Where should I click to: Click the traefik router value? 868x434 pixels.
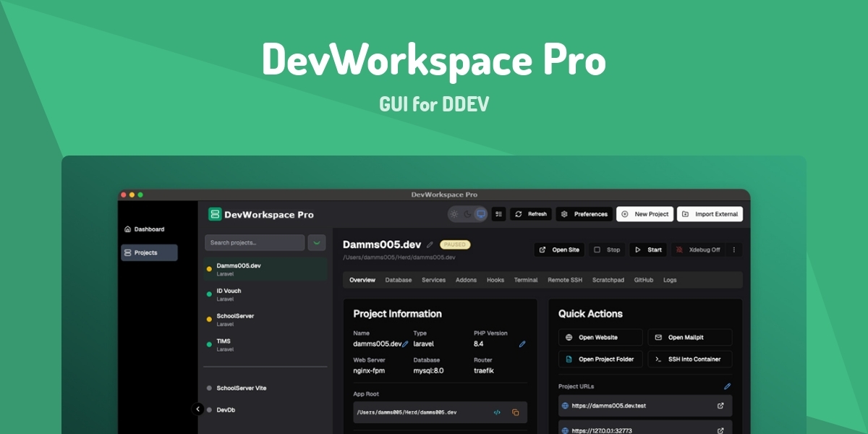pyautogui.click(x=483, y=370)
